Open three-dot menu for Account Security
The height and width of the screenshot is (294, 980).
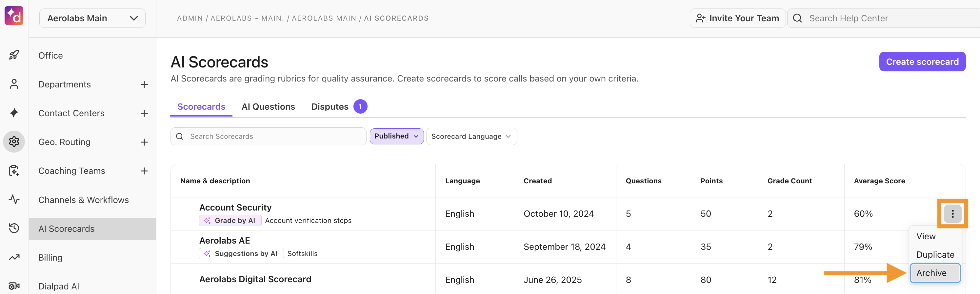tap(952, 214)
